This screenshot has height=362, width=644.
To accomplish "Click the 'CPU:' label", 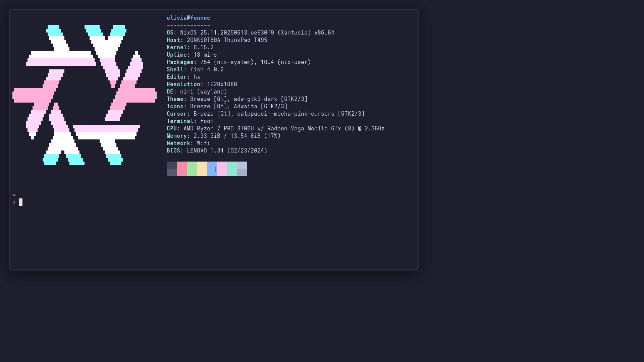I will pos(173,129).
